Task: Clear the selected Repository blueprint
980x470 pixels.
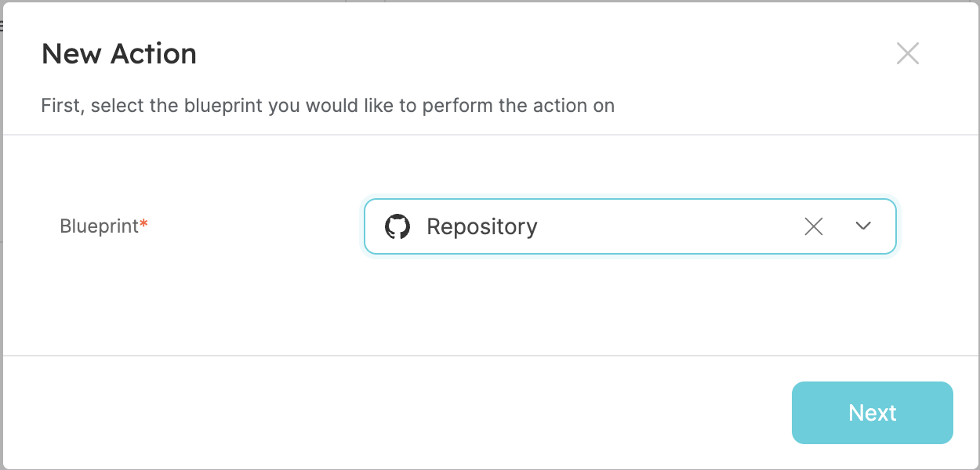Action: click(814, 226)
